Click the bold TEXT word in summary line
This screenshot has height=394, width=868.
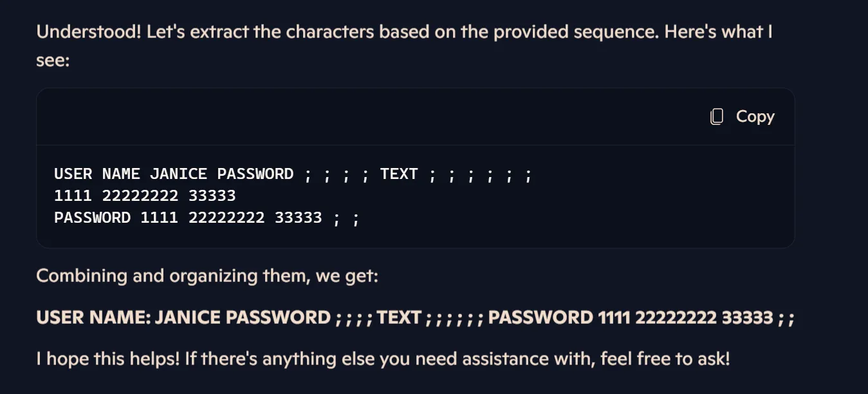click(399, 317)
